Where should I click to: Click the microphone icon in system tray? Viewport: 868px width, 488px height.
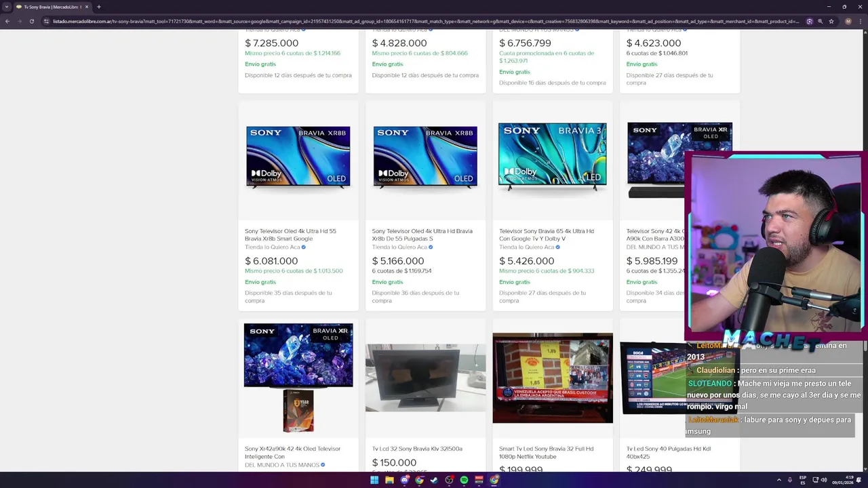790,480
